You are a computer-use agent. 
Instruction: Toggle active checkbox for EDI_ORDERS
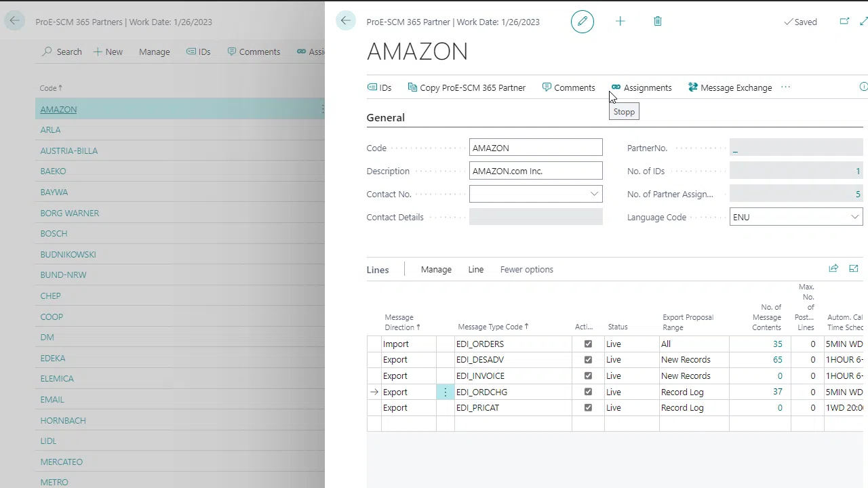point(588,344)
